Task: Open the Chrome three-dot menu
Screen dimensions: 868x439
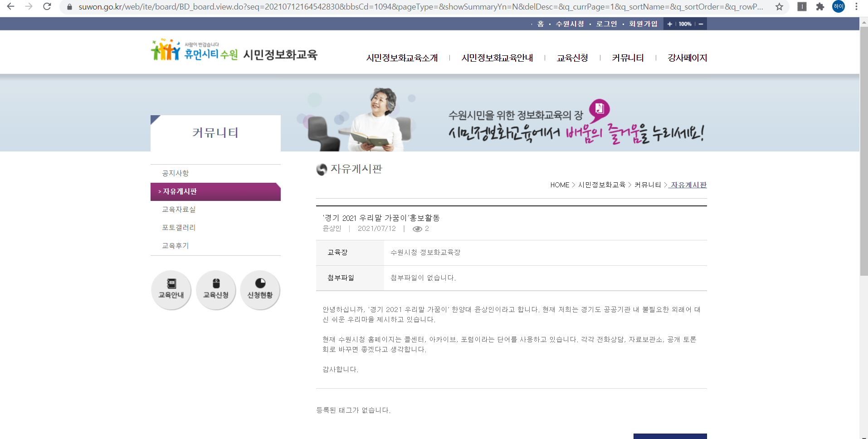Action: [856, 7]
